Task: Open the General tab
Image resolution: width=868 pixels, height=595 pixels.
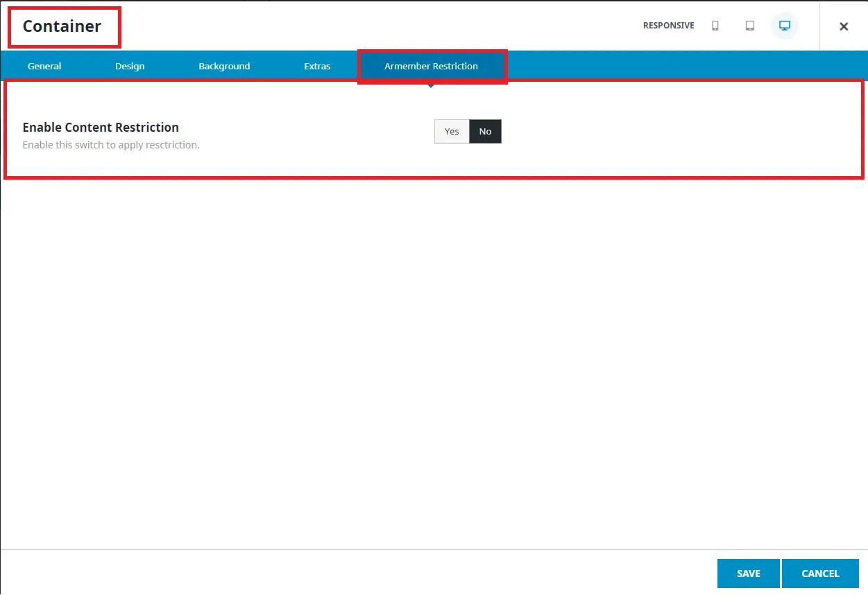Action: 44,66
